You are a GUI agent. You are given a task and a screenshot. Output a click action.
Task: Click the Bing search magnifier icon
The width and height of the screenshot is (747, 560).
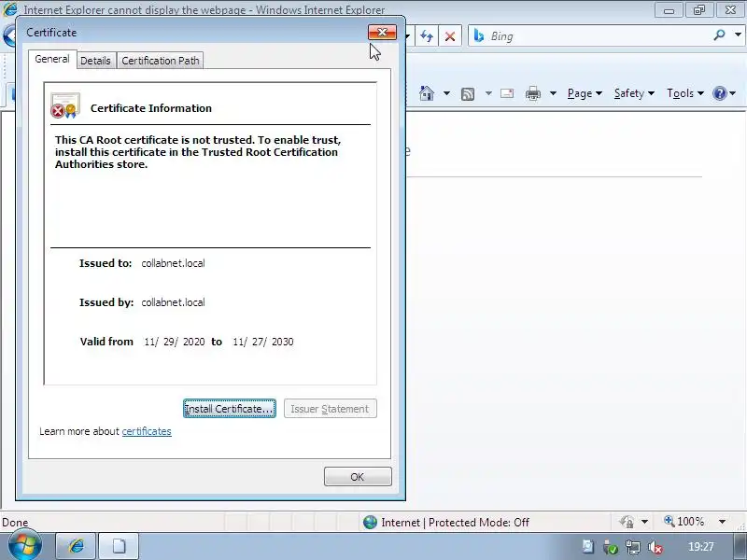pos(719,35)
